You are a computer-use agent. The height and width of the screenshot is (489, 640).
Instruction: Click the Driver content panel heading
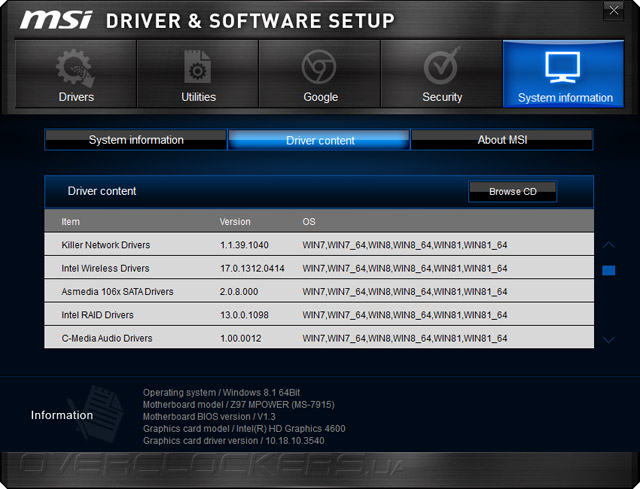click(102, 191)
